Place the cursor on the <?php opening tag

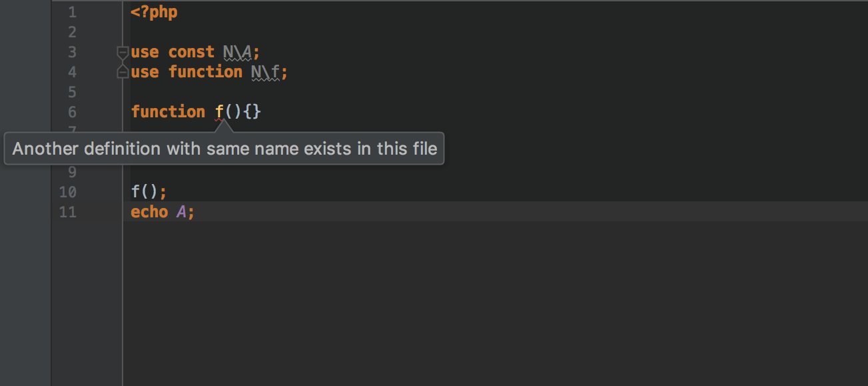coord(155,12)
